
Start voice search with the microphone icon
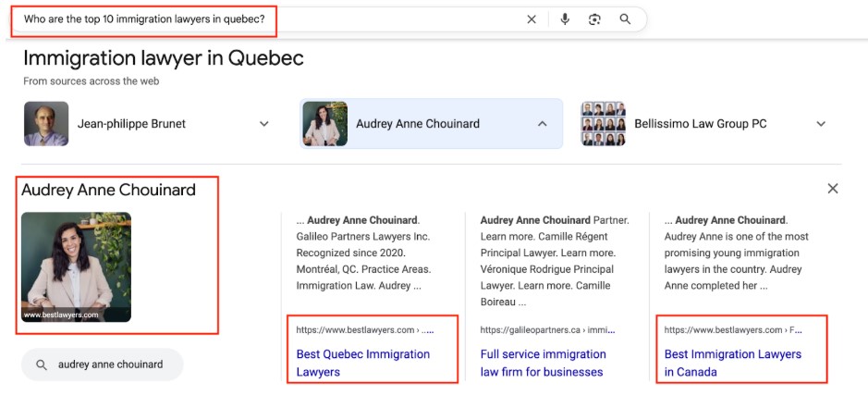coord(565,19)
